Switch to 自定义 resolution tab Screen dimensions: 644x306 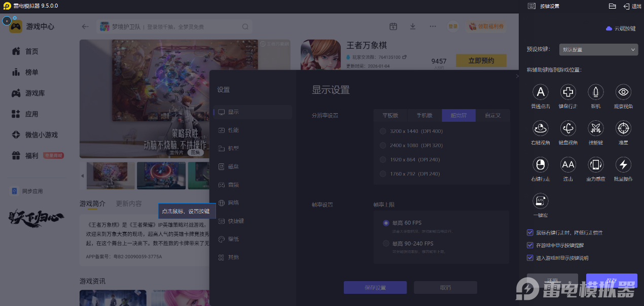coord(492,115)
